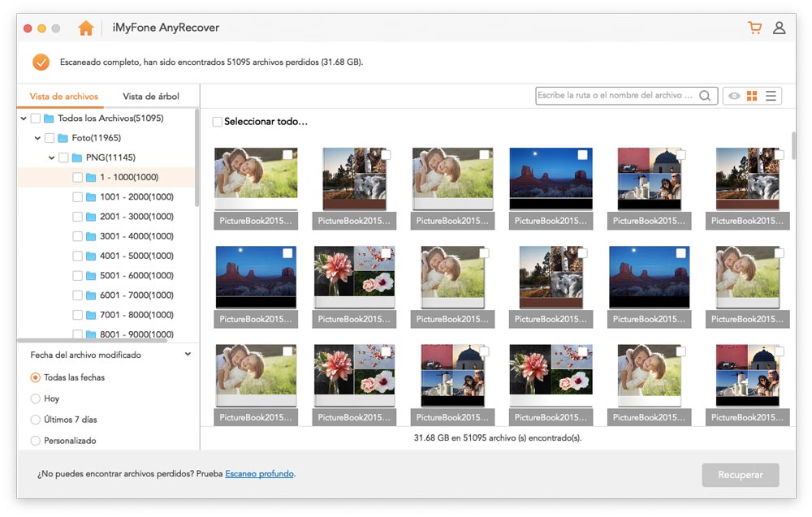The height and width of the screenshot is (517, 812).
Task: Click the thumbnail grid vertical scrollbar
Action: pos(793,145)
